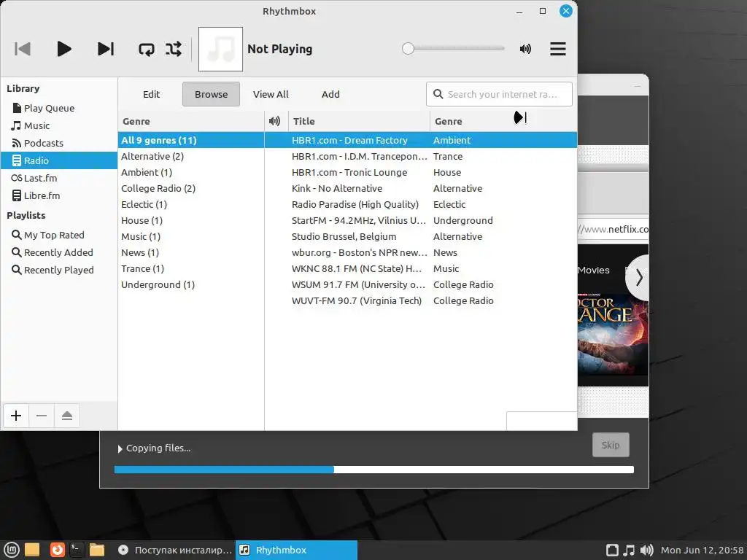This screenshot has height=560, width=747.
Task: Open My Top Rated playlist
Action: [59, 235]
